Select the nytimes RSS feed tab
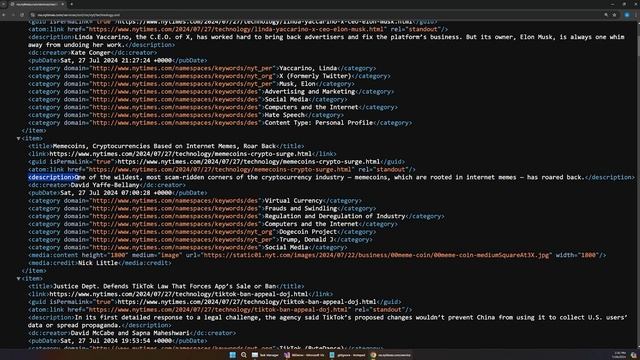This screenshot has height=360, width=640. (x=38, y=4)
